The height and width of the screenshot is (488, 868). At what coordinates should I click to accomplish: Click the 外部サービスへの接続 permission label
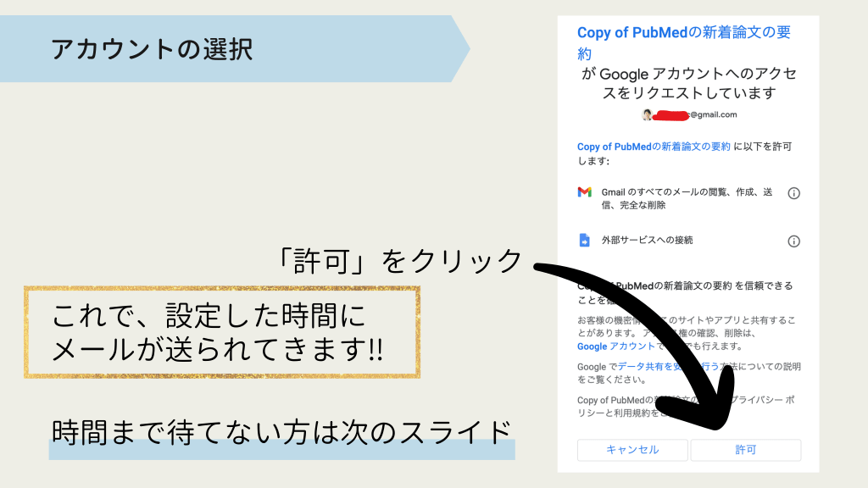[x=647, y=241]
